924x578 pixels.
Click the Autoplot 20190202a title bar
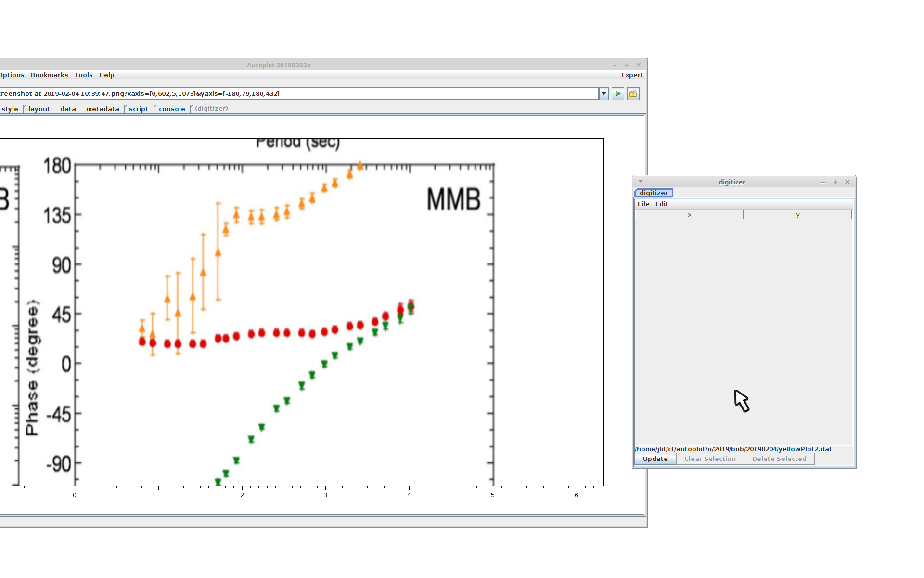(x=279, y=65)
